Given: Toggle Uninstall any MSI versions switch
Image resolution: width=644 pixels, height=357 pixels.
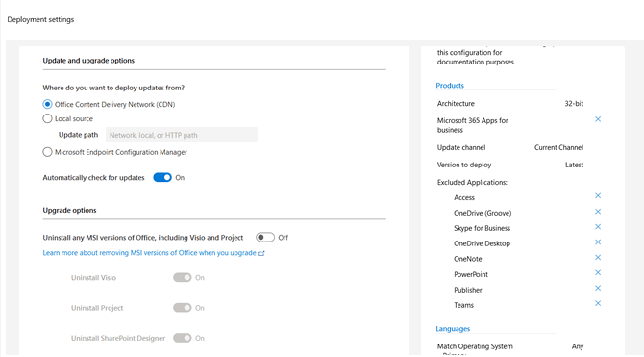Looking at the screenshot, I should pos(265,238).
